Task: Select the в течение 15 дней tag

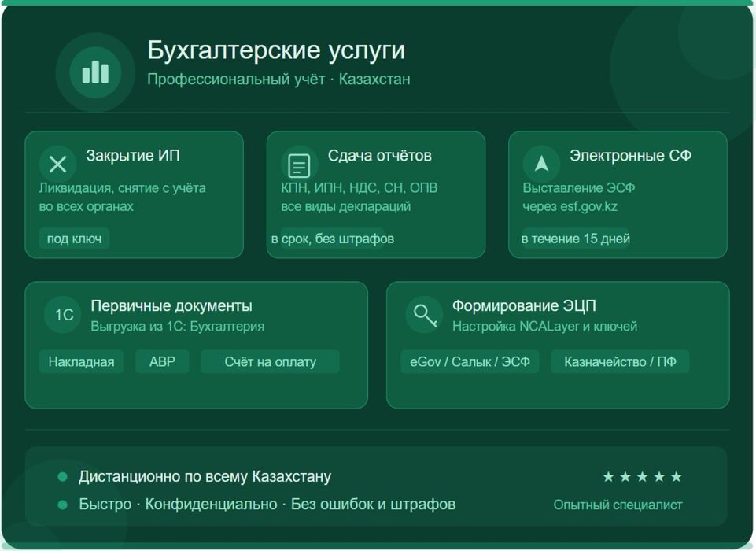Action: pos(575,239)
